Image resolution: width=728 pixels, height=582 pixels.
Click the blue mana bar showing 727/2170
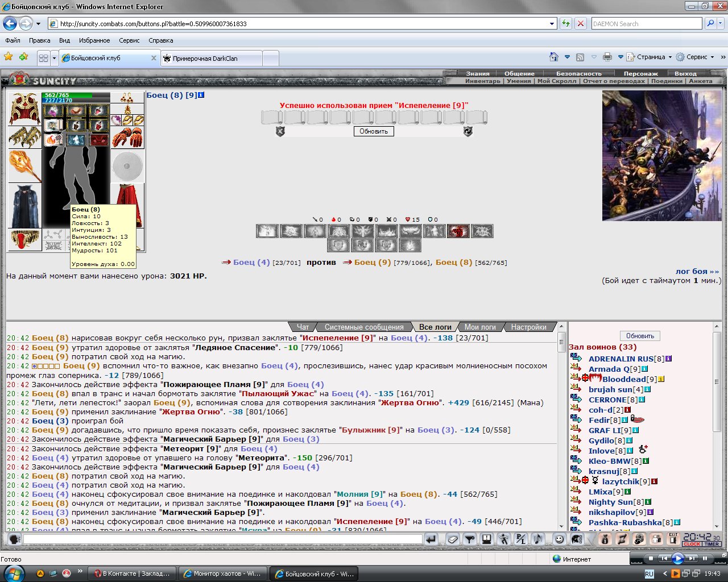76,101
